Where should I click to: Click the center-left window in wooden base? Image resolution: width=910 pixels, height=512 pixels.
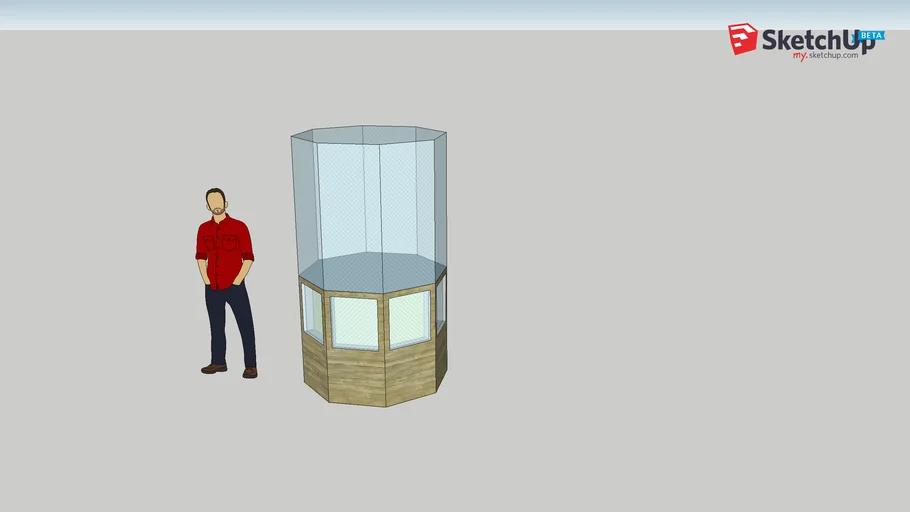pyautogui.click(x=355, y=322)
